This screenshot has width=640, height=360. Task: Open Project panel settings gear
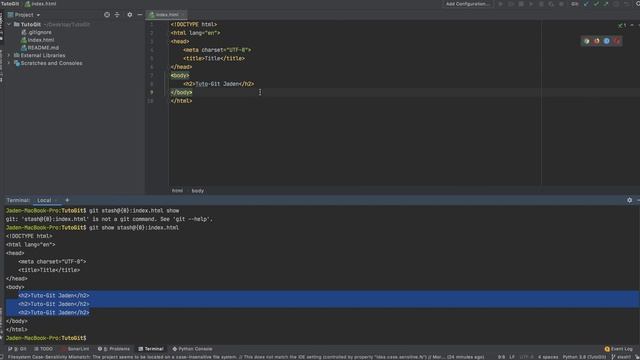(x=130, y=15)
